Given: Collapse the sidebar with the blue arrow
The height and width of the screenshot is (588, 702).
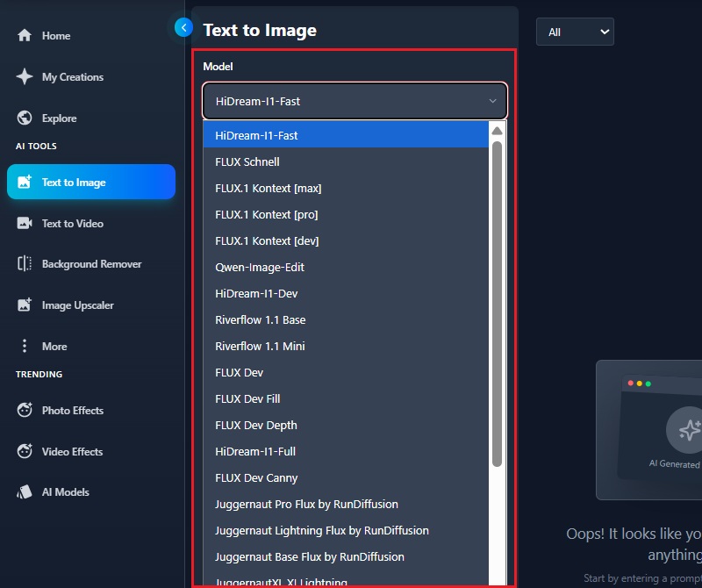Looking at the screenshot, I should (183, 28).
